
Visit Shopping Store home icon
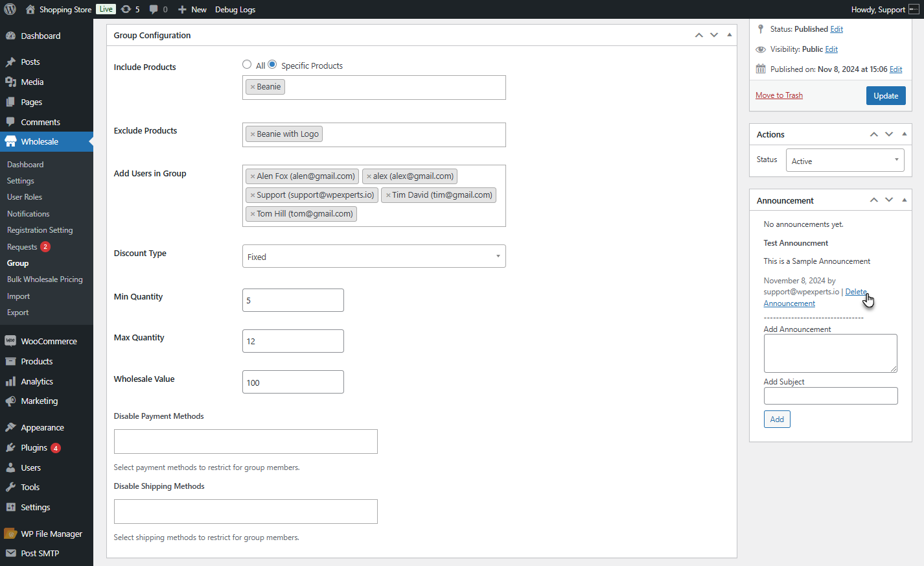30,9
